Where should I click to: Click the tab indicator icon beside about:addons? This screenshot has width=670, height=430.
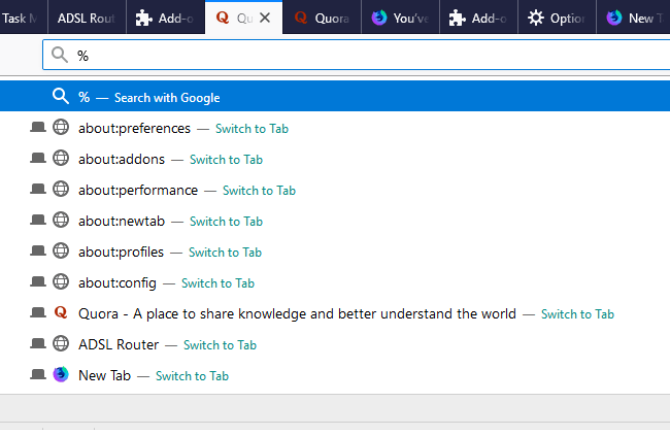pyautogui.click(x=38, y=158)
